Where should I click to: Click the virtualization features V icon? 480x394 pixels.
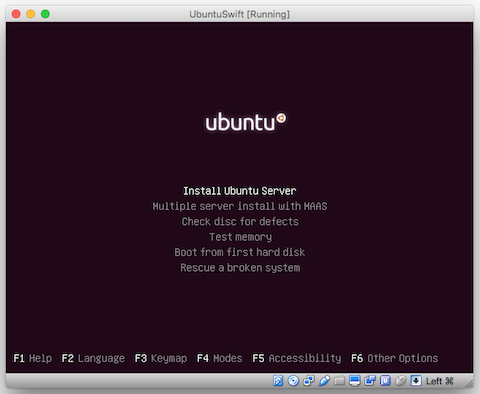pos(385,380)
